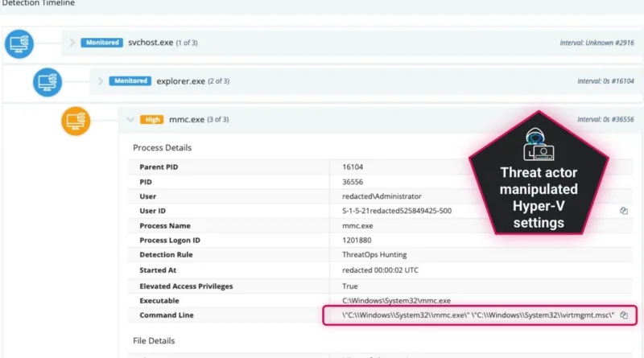Copy the Command Line value
Viewport: 644px width, 358px height.
click(624, 315)
